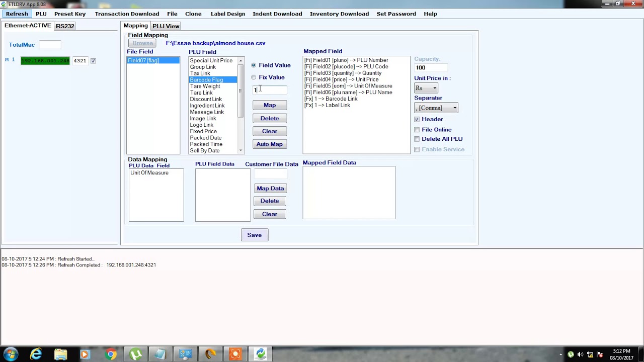Click PLU Field list scroll down arrow

240,150
